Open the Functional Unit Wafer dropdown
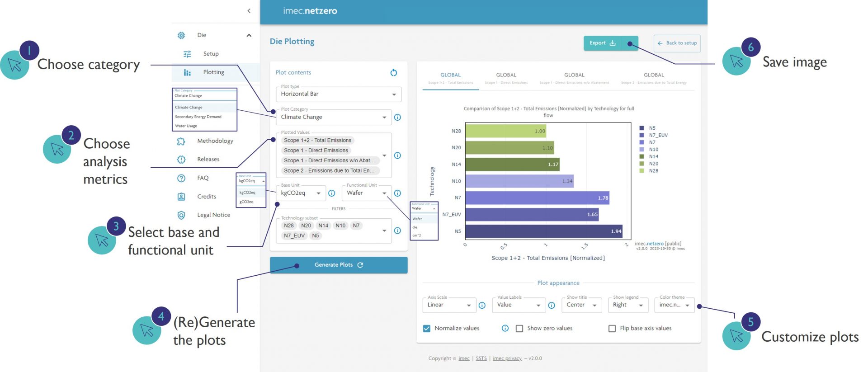This screenshot has width=868, height=372. 366,193
